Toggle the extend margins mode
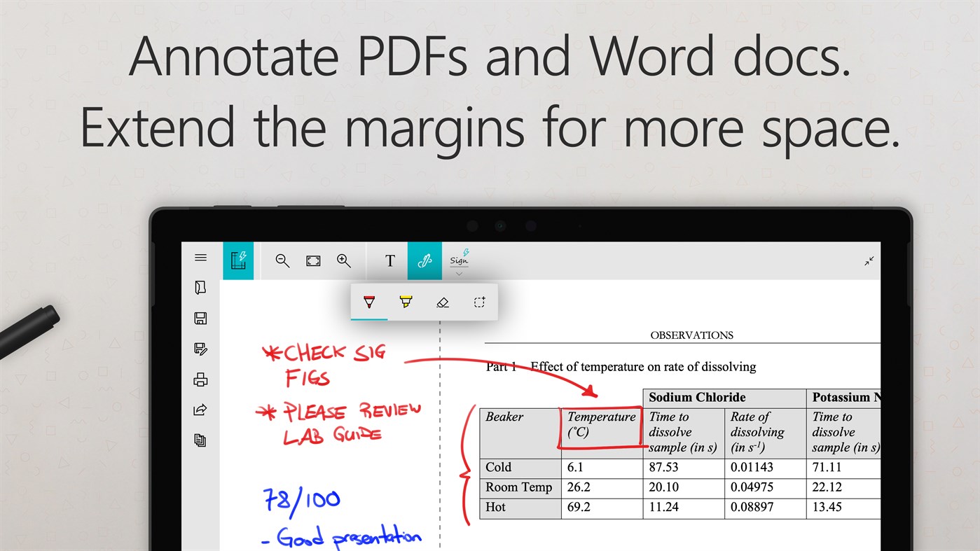 point(238,260)
